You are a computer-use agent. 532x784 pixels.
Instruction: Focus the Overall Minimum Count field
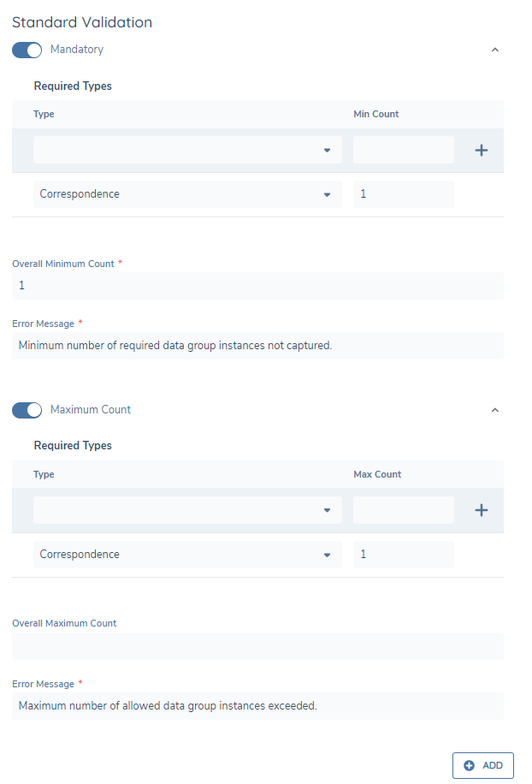click(x=257, y=286)
